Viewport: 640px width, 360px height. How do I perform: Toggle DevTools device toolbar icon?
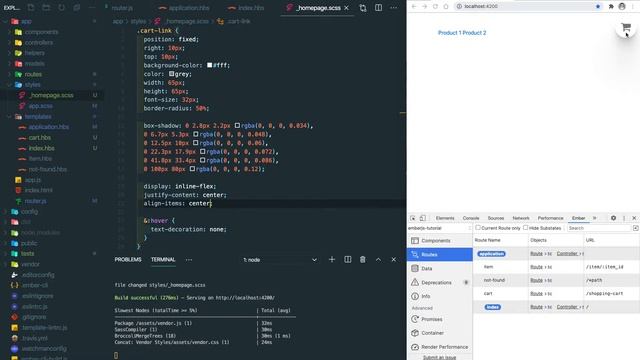pos(422,218)
